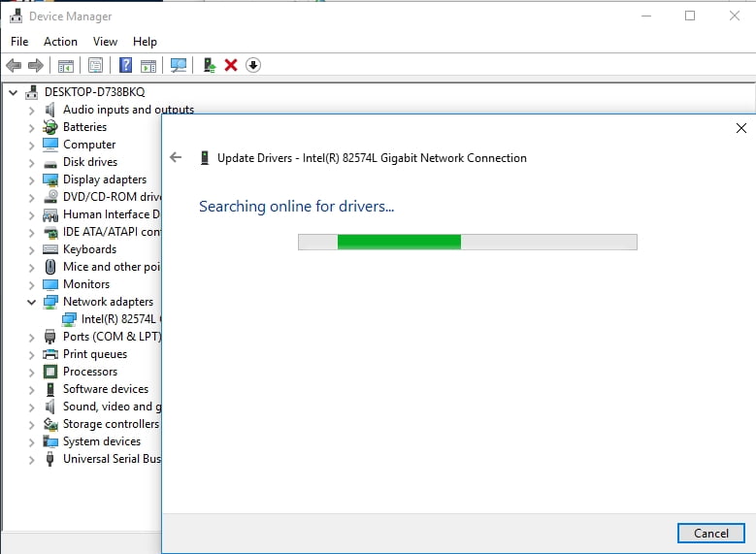Click the Properties toolbar icon

click(x=95, y=65)
